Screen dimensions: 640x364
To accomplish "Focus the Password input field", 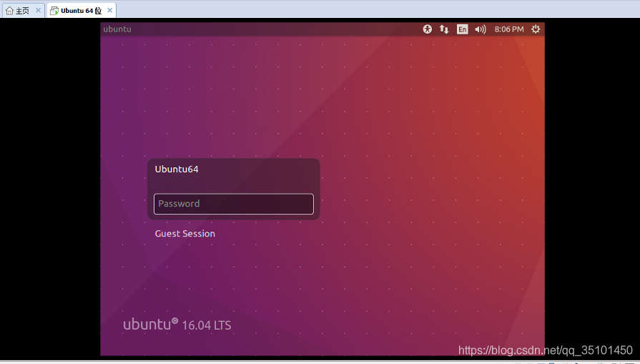I will (234, 204).
